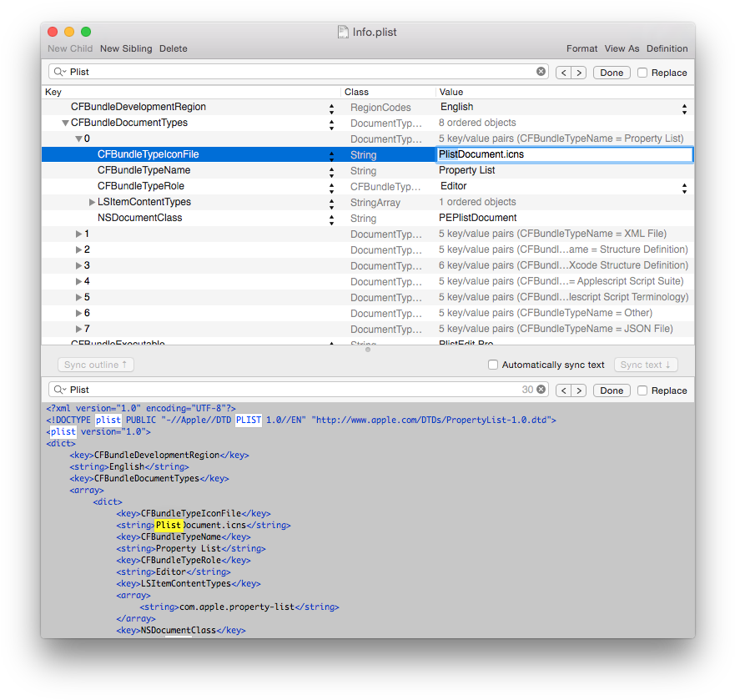The width and height of the screenshot is (735, 700).
Task: Expand document type item 6
Action: coord(78,313)
